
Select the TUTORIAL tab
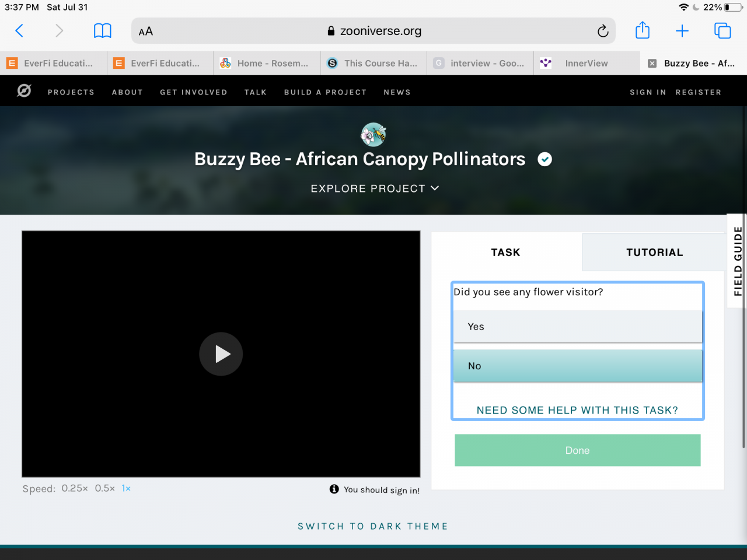click(654, 252)
